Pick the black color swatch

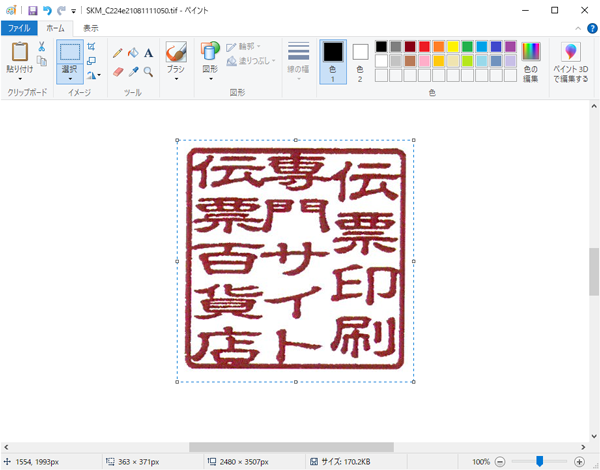point(381,47)
